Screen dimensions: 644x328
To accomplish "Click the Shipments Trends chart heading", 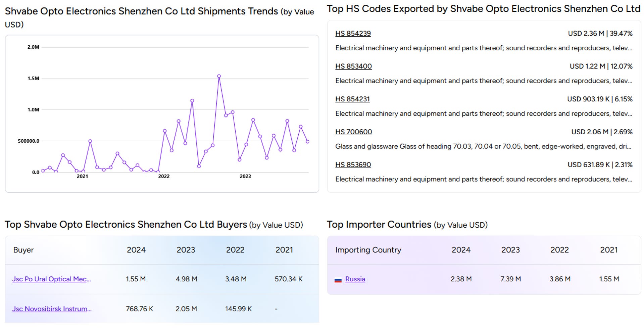I will pyautogui.click(x=159, y=18).
